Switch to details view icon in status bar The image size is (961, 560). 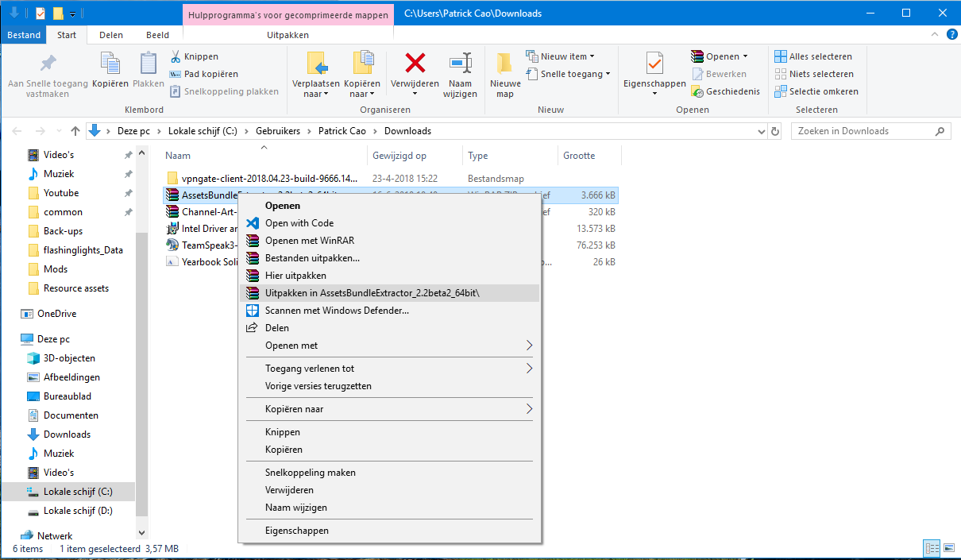point(932,548)
